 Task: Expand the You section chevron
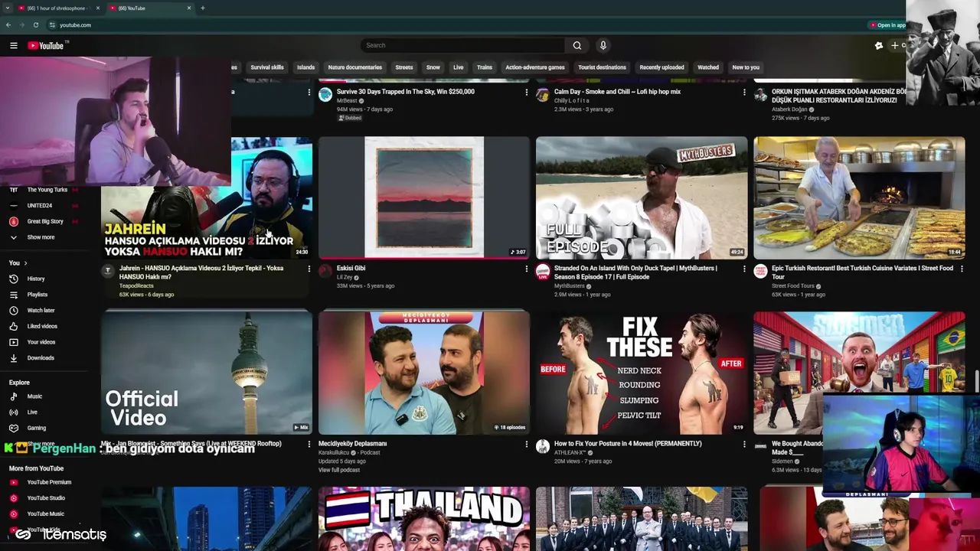click(x=25, y=263)
